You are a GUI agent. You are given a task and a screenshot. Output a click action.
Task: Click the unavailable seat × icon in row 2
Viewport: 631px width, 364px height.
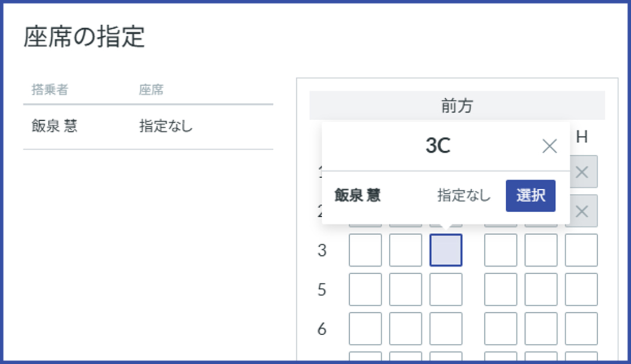581,210
